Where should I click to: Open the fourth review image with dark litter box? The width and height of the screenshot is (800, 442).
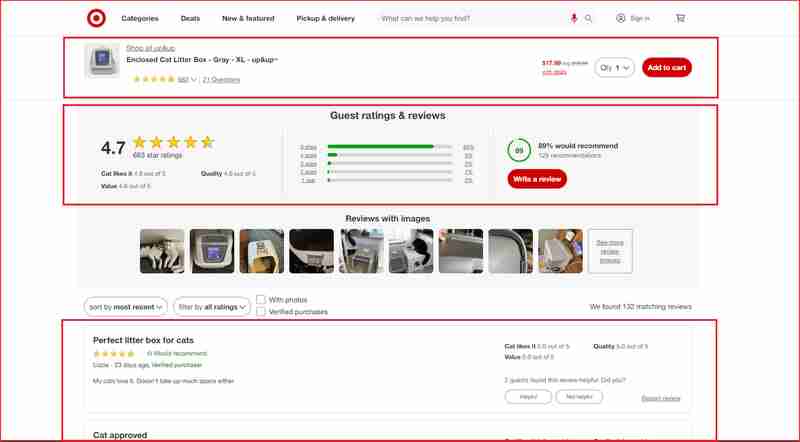[311, 251]
